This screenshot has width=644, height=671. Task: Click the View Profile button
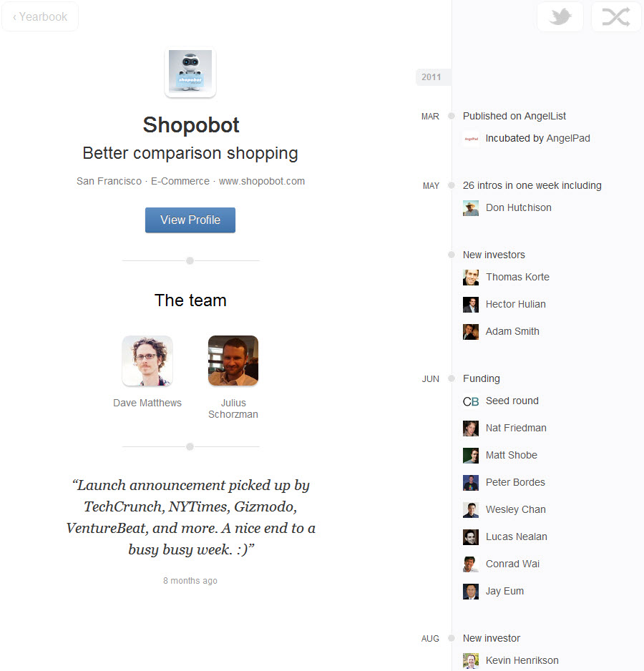click(190, 220)
